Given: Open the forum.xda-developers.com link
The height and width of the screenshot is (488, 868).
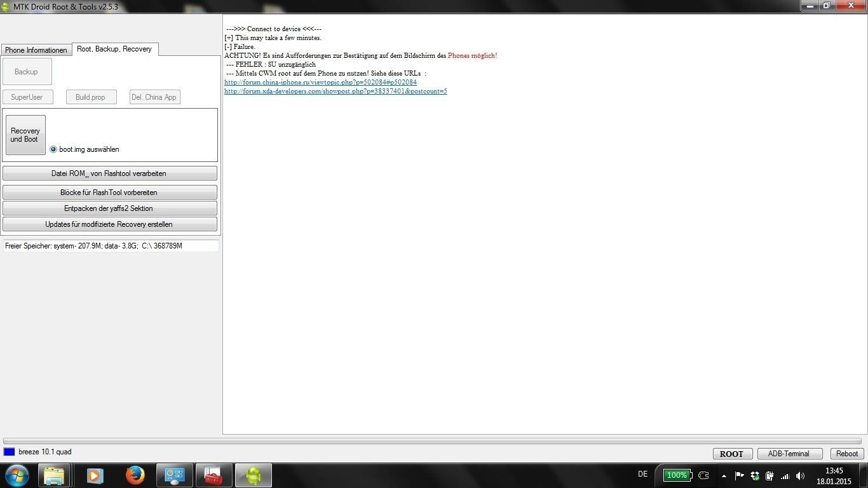Looking at the screenshot, I should click(x=336, y=91).
